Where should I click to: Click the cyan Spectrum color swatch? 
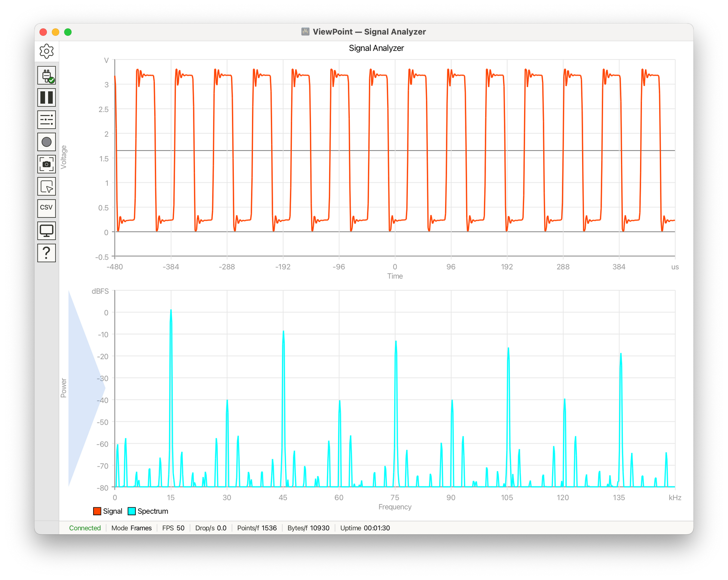tap(132, 511)
